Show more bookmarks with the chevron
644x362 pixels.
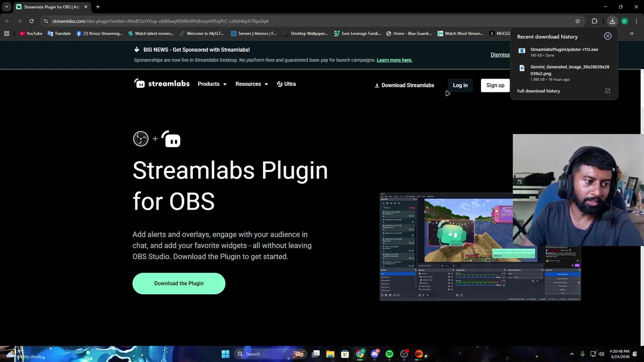631,34
